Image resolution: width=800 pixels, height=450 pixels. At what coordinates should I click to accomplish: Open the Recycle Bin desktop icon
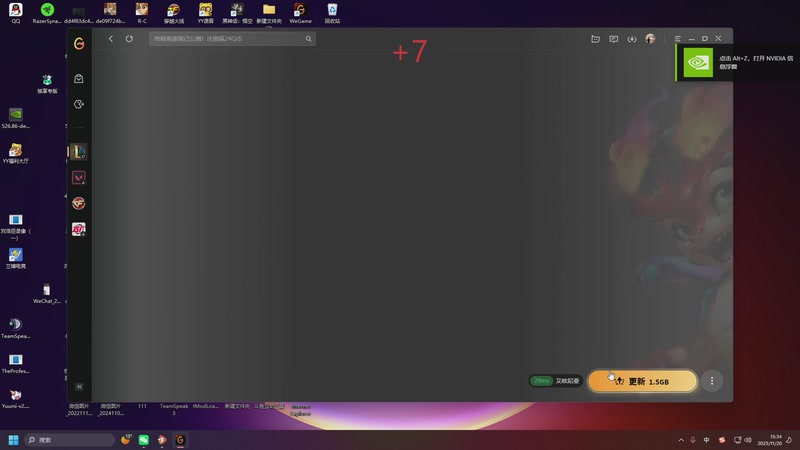point(332,13)
